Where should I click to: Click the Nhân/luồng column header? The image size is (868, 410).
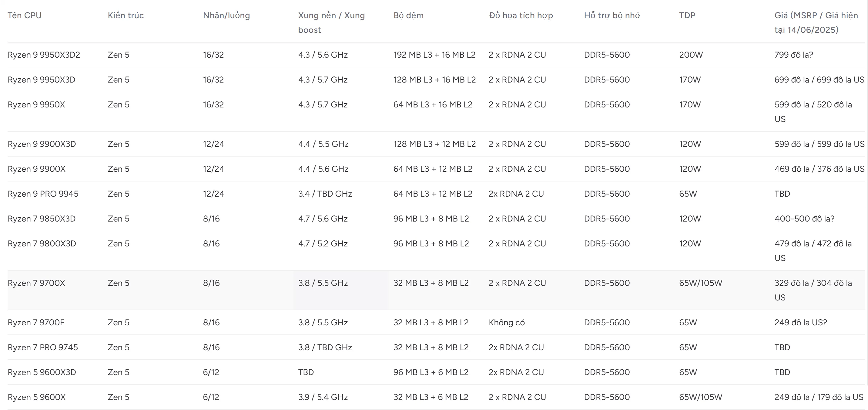[226, 15]
